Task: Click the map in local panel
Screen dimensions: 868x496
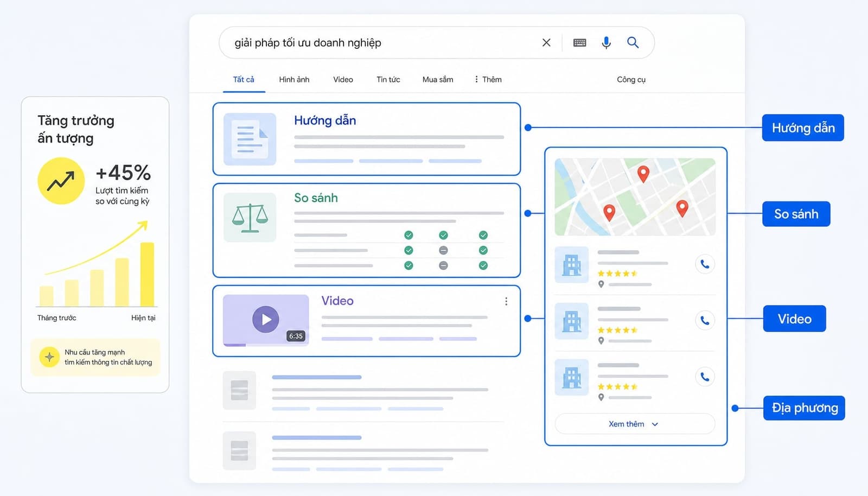Action: pos(635,196)
